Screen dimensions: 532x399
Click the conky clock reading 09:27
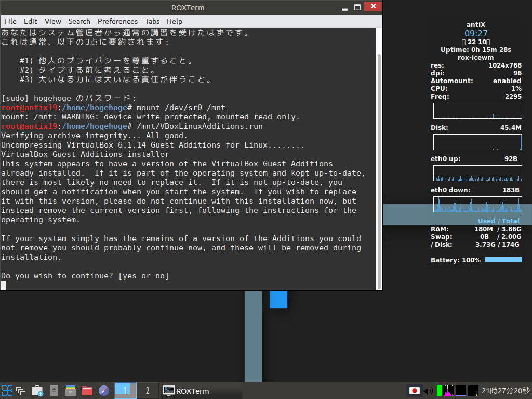tap(476, 33)
